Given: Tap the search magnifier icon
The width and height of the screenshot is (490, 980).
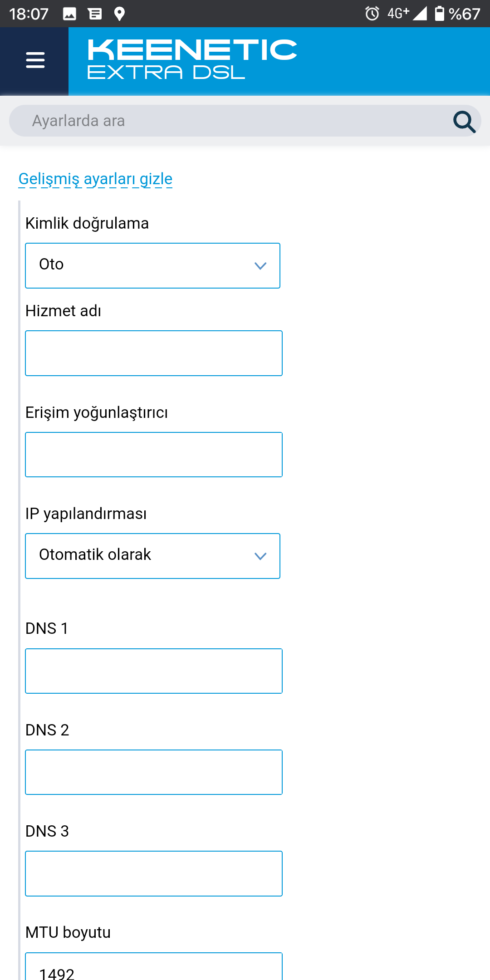Looking at the screenshot, I should (x=464, y=121).
